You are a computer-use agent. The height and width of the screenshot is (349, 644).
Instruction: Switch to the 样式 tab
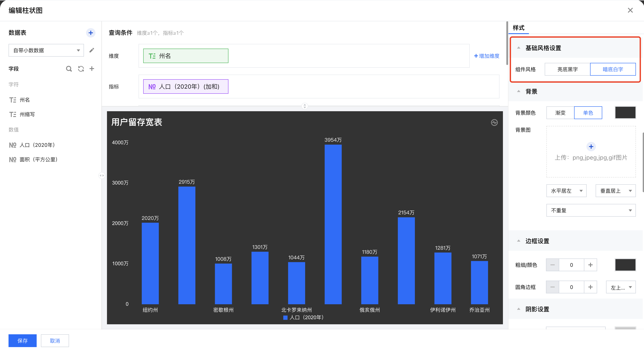pos(518,28)
